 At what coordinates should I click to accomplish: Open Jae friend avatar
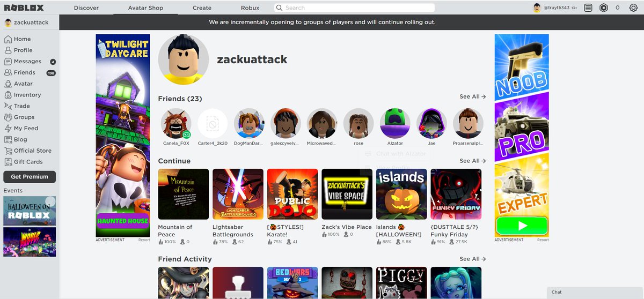[x=431, y=124]
